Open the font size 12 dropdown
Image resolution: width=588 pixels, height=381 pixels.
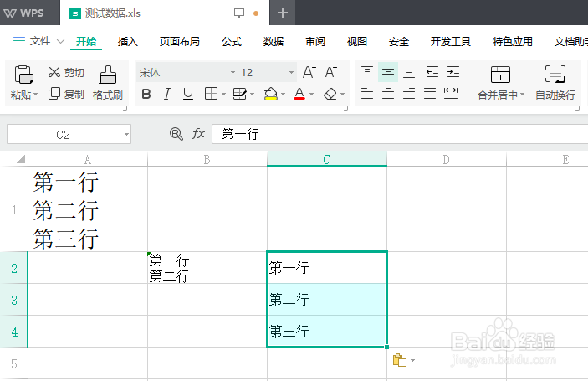(x=291, y=72)
